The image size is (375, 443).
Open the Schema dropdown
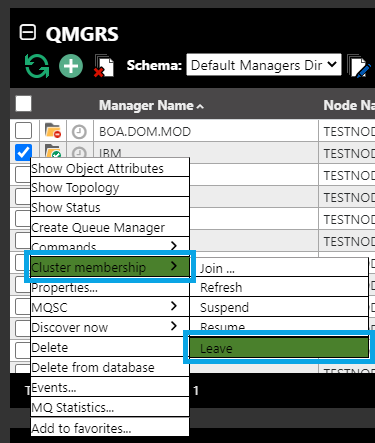point(264,65)
